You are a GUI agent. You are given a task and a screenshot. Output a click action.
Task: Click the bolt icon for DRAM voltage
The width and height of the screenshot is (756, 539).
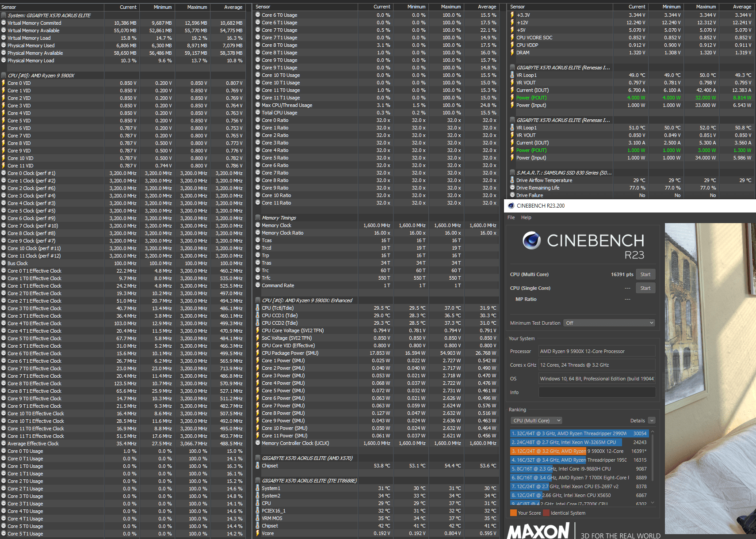512,53
